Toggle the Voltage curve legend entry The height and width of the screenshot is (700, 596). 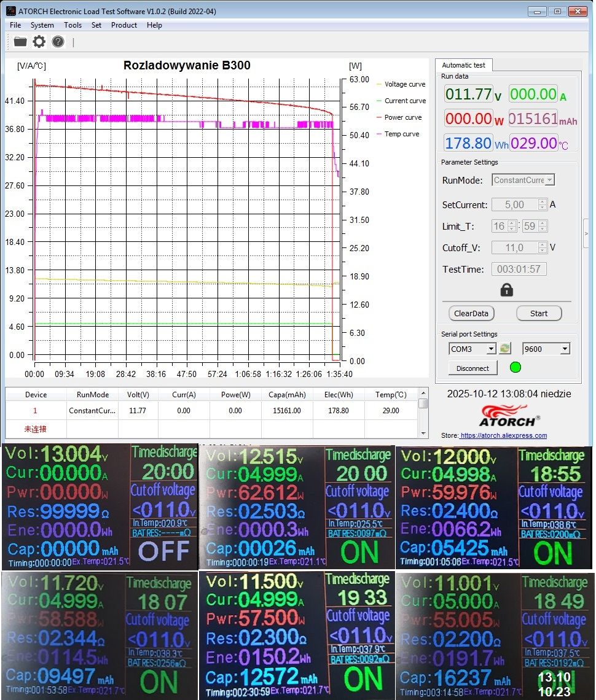click(401, 84)
